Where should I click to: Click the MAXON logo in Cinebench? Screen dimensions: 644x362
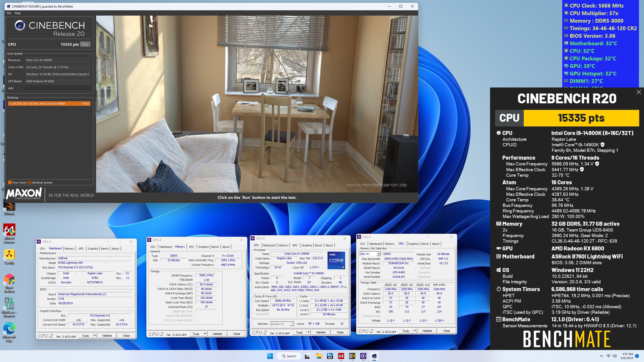click(24, 194)
